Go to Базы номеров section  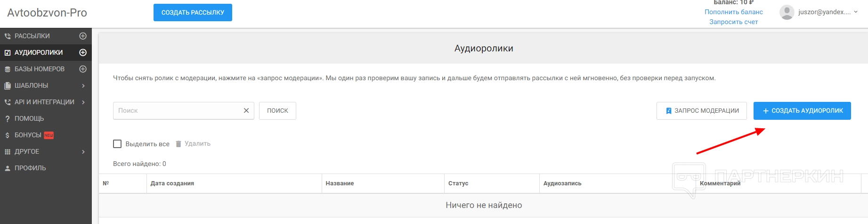(40, 69)
